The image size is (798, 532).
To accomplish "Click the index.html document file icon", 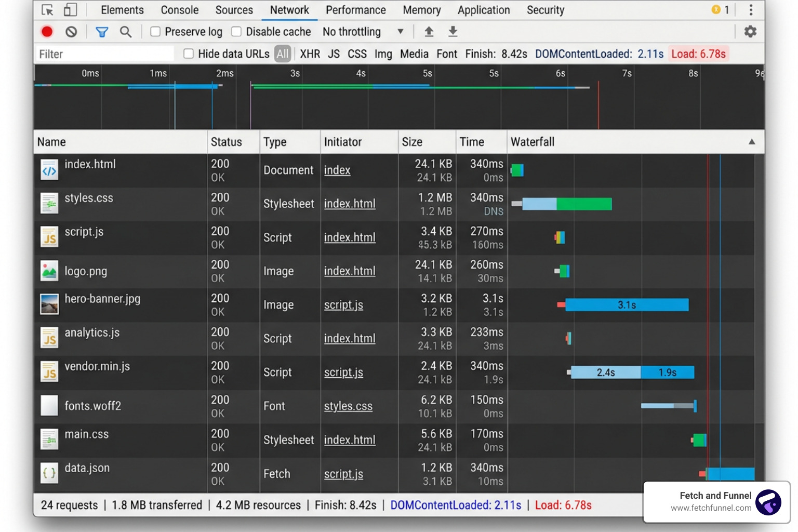I will tap(49, 170).
